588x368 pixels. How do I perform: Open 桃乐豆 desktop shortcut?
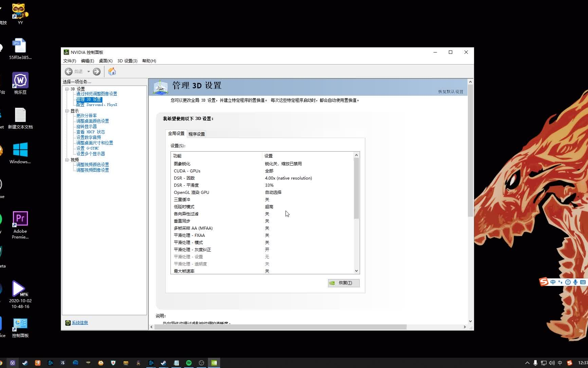20,83
